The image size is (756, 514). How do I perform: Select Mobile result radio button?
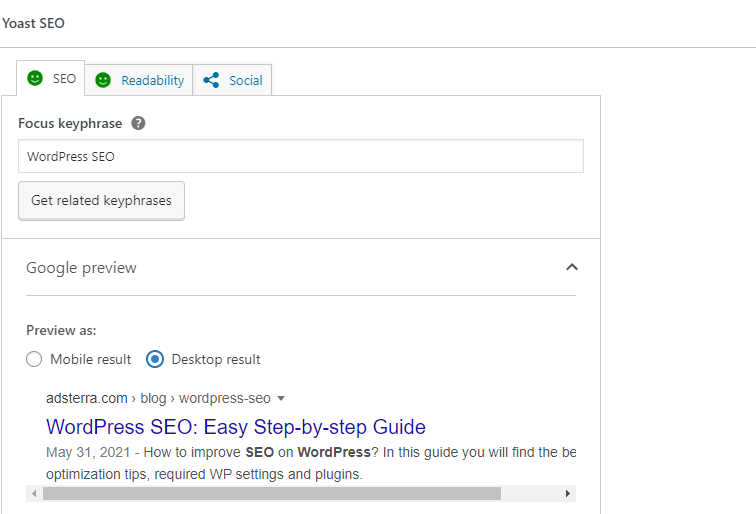point(34,359)
